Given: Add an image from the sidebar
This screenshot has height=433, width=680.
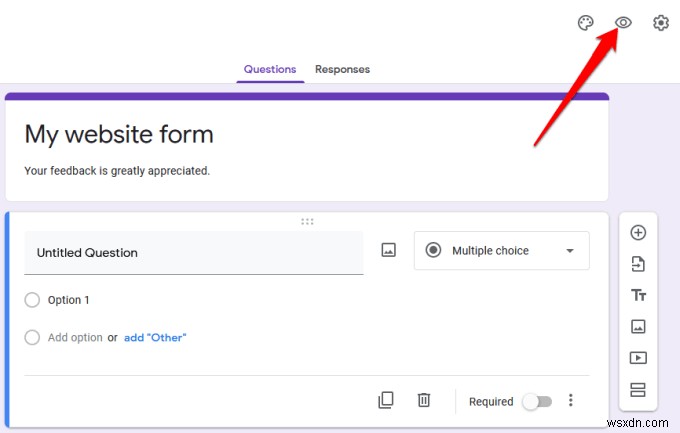Looking at the screenshot, I should (x=638, y=326).
